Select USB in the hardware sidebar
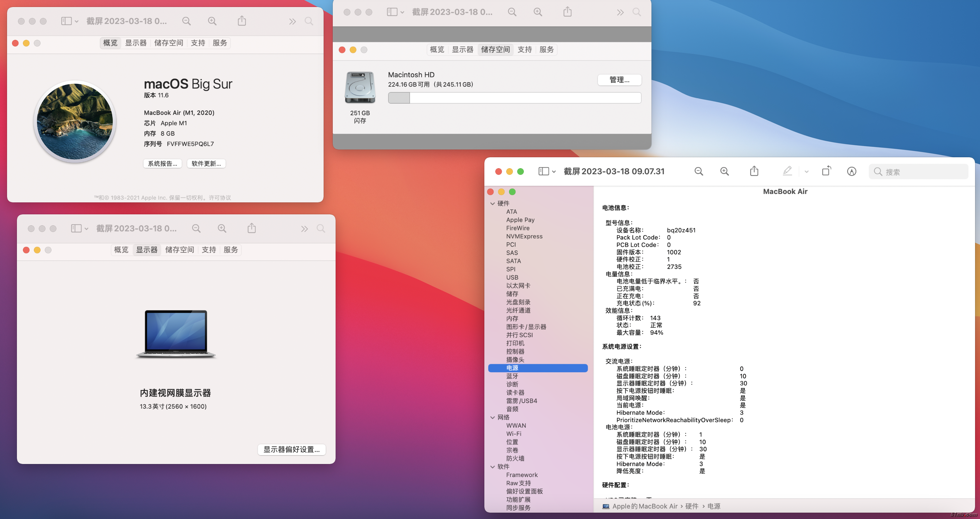 coord(512,277)
